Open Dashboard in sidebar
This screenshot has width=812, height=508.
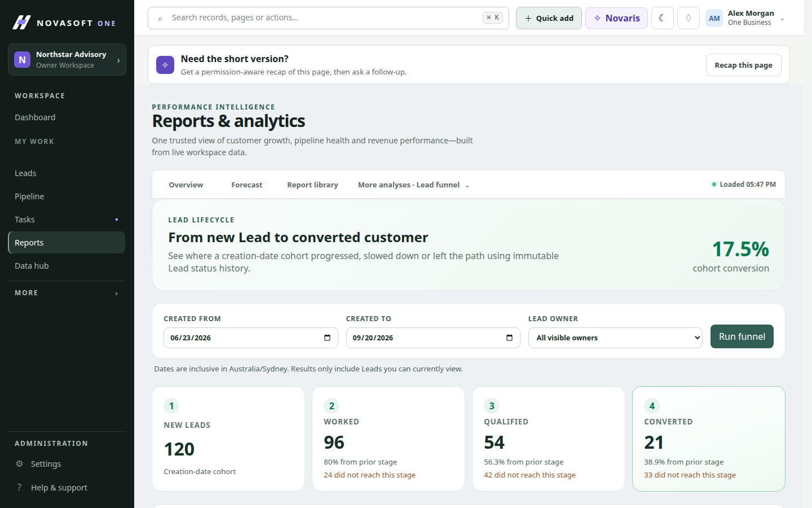point(67,117)
